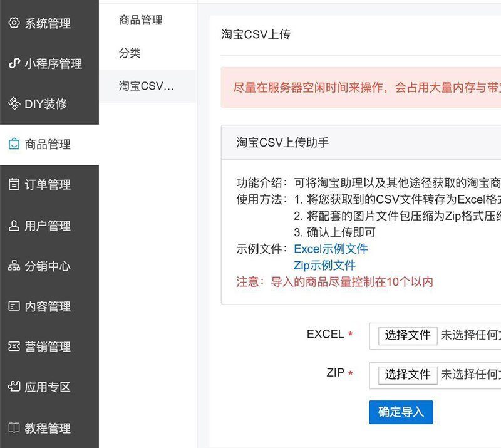Select the 淘宝CSV submenu item
Screen dimensions: 501x448
(x=147, y=86)
